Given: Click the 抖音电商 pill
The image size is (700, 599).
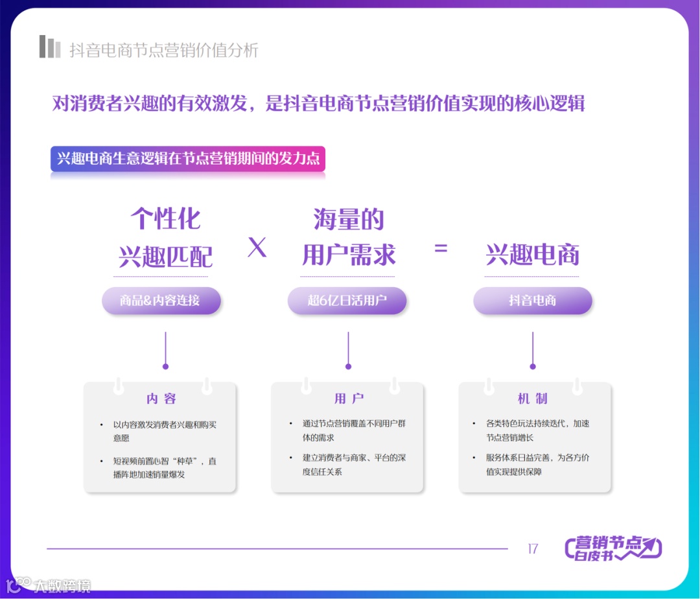Looking at the screenshot, I should pos(533,300).
